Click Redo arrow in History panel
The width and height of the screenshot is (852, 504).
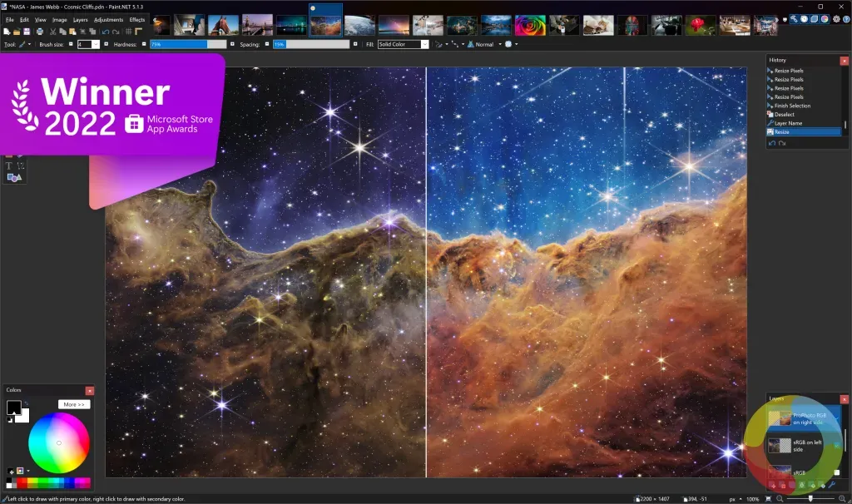click(x=782, y=143)
